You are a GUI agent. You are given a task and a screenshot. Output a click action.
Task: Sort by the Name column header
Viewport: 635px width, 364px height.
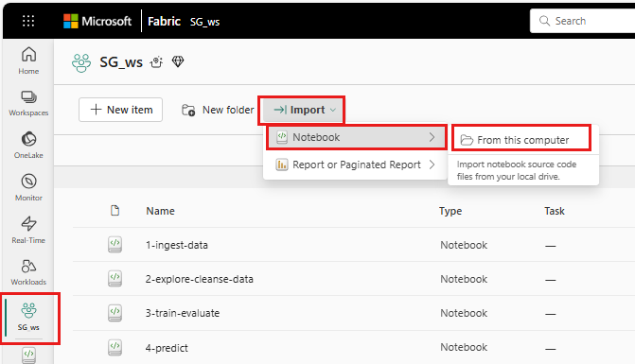(x=160, y=211)
